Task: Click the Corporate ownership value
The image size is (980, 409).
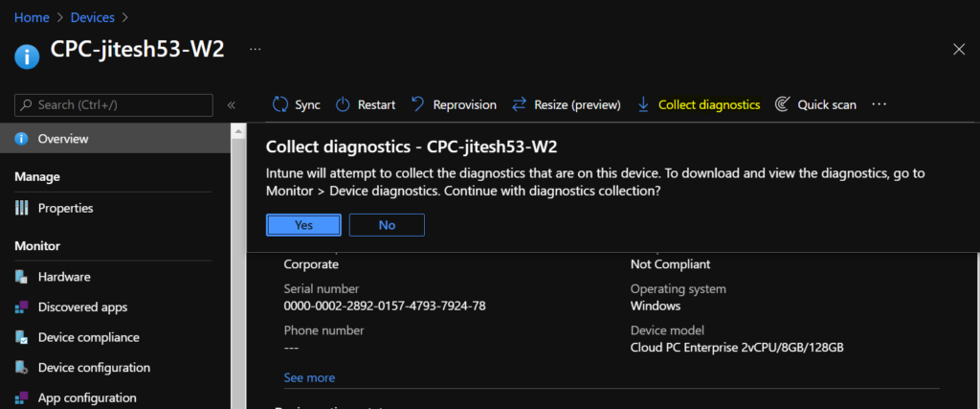Action: click(311, 264)
